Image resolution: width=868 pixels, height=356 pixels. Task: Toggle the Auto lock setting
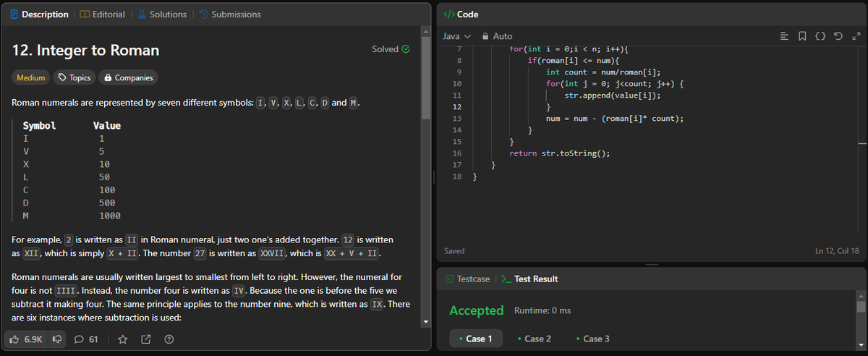tap(497, 36)
